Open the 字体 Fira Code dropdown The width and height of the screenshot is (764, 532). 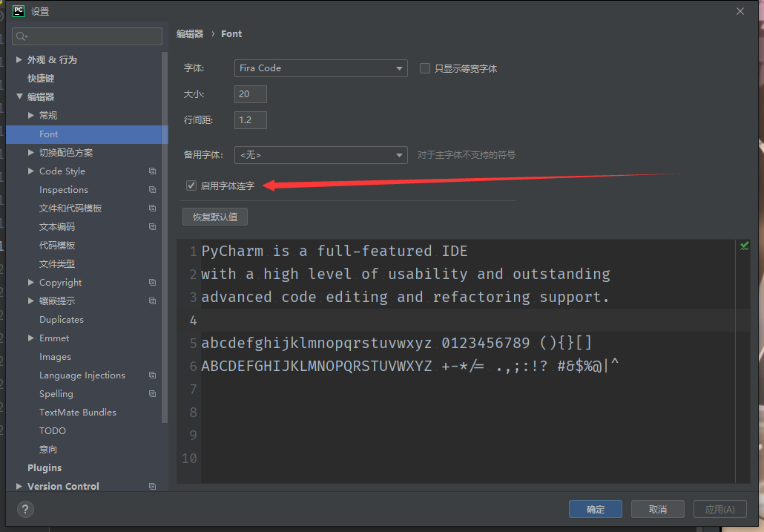pos(321,68)
